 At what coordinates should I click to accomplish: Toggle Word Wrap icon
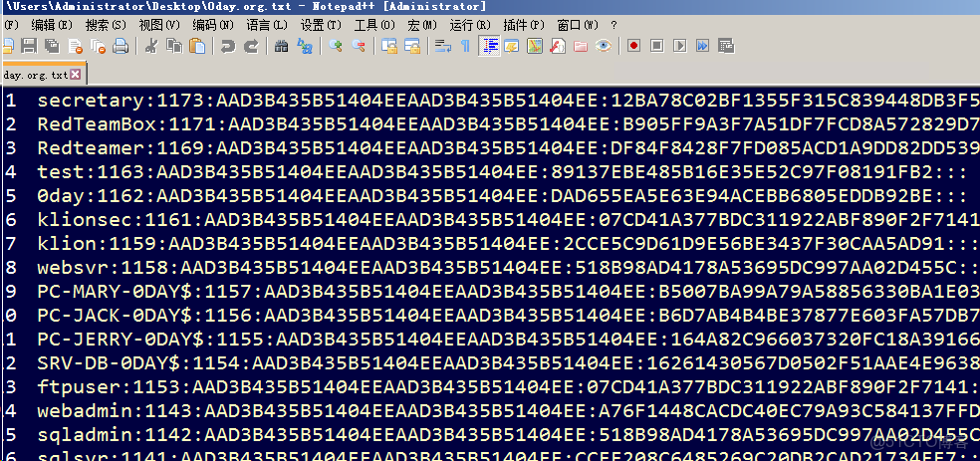click(443, 46)
